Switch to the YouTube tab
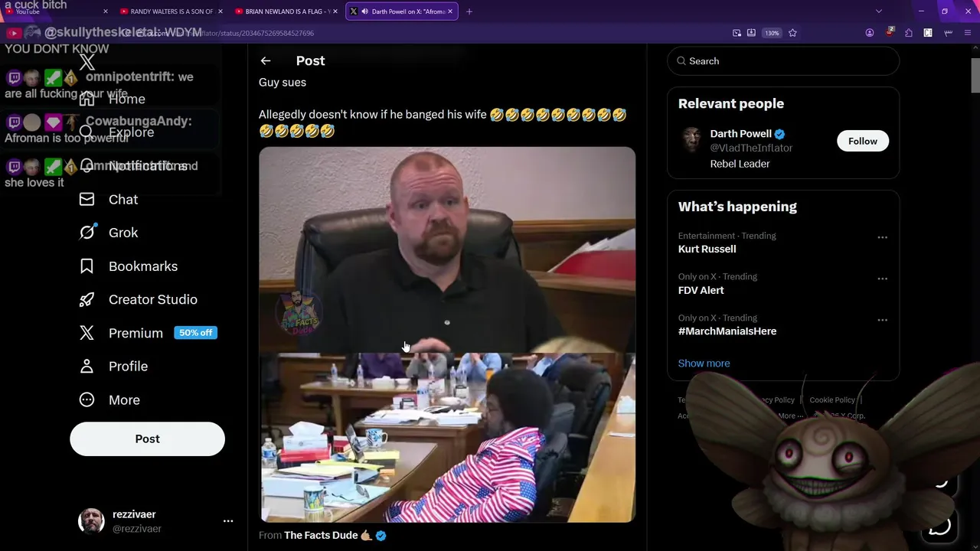The image size is (980, 551). (55, 11)
